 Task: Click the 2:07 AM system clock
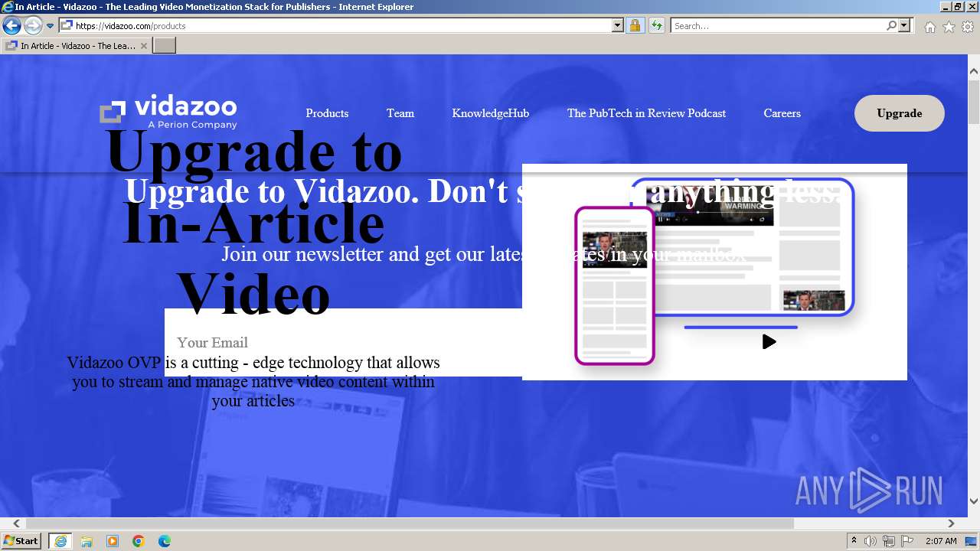coord(941,541)
